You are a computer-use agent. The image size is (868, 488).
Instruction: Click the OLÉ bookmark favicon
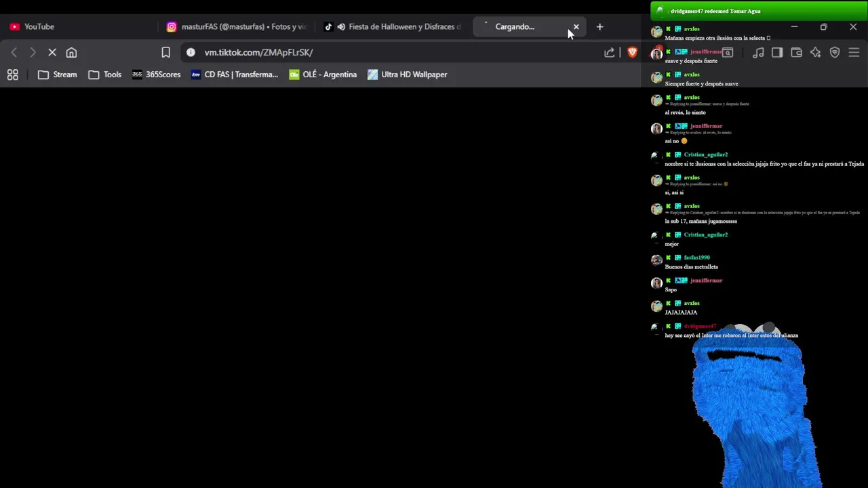pyautogui.click(x=294, y=75)
